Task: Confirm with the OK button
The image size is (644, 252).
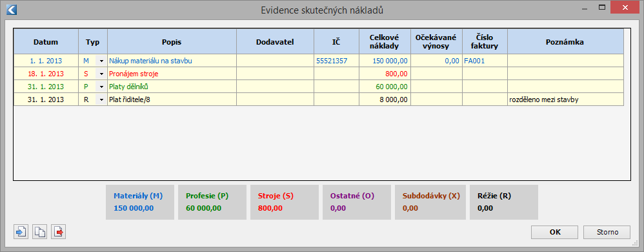Action: pyautogui.click(x=555, y=232)
